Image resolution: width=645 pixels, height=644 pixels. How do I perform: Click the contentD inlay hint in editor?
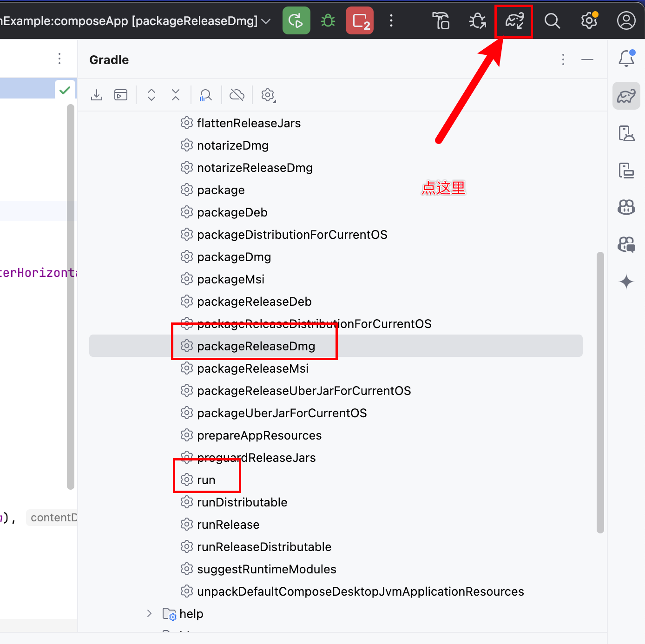click(52, 518)
